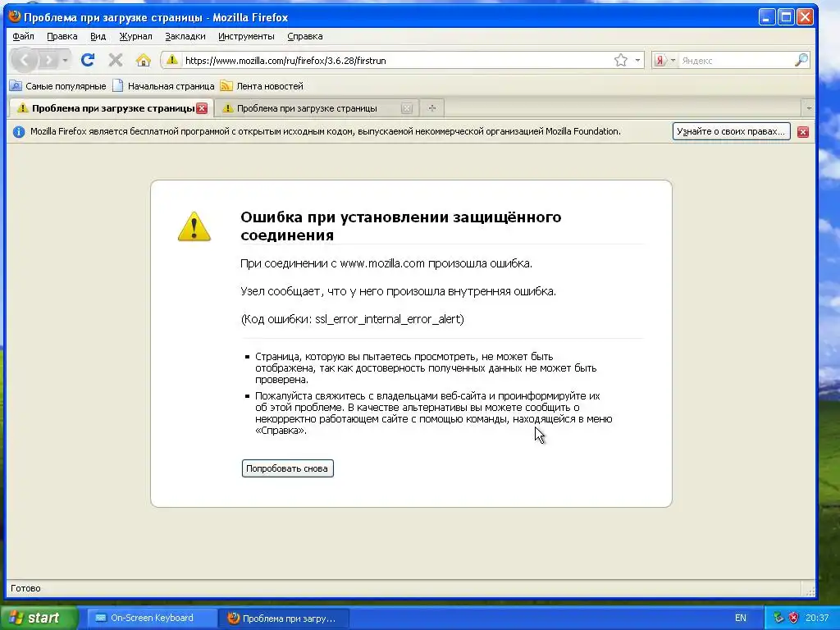Open a new tab with plus button
Image resolution: width=840 pixels, height=630 pixels.
click(432, 108)
